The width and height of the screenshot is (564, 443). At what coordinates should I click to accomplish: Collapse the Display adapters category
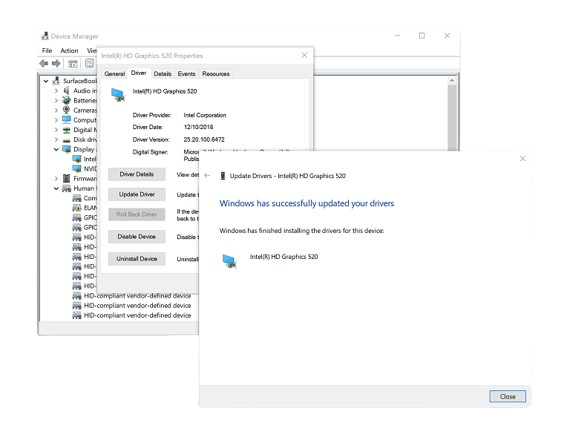(x=56, y=149)
